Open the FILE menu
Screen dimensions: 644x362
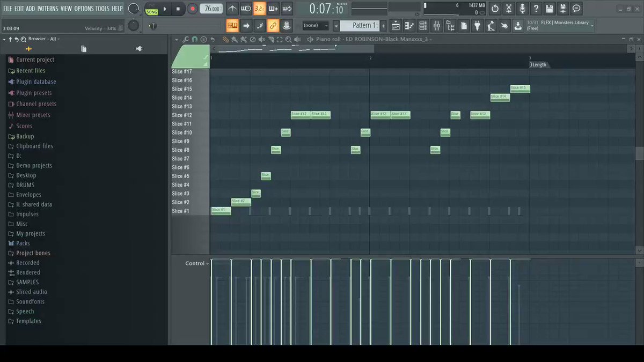click(8, 9)
